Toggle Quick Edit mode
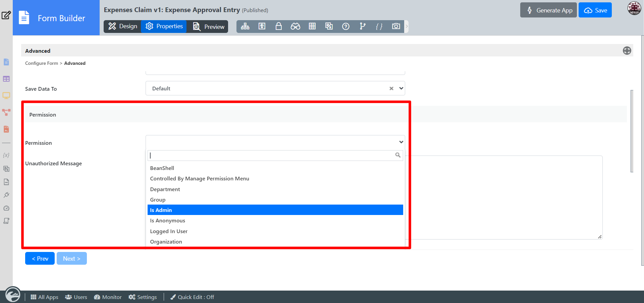The width and height of the screenshot is (644, 303). (x=192, y=297)
